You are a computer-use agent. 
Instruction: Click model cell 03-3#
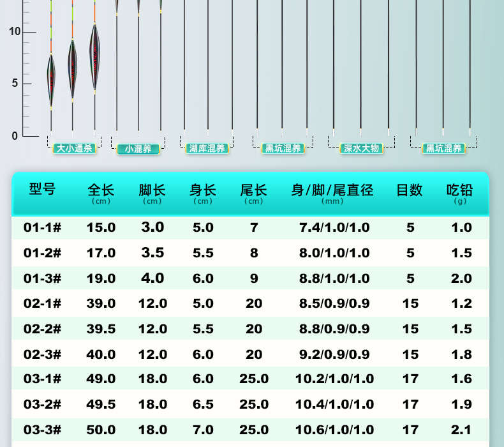coord(42,430)
